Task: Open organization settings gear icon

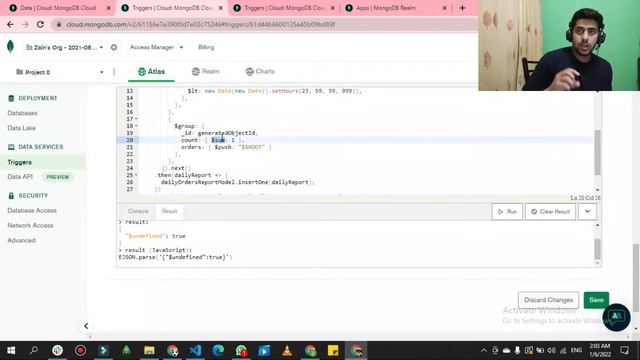Action: [x=114, y=47]
